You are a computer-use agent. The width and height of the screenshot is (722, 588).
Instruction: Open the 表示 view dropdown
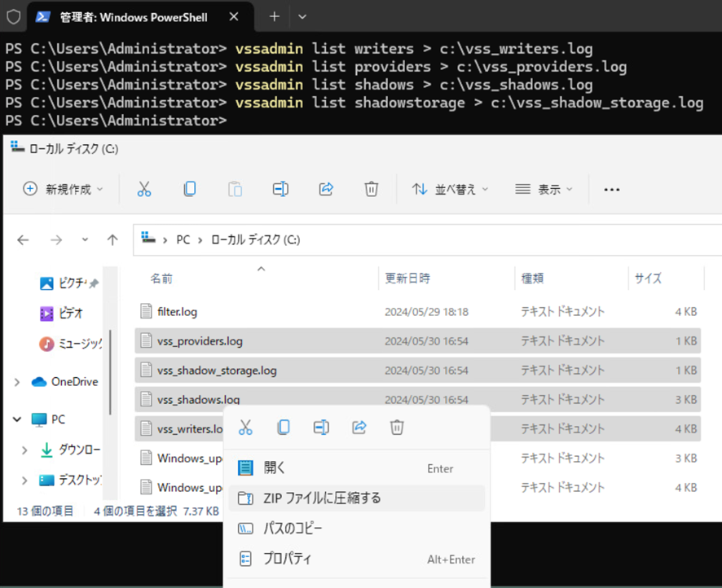pos(544,189)
